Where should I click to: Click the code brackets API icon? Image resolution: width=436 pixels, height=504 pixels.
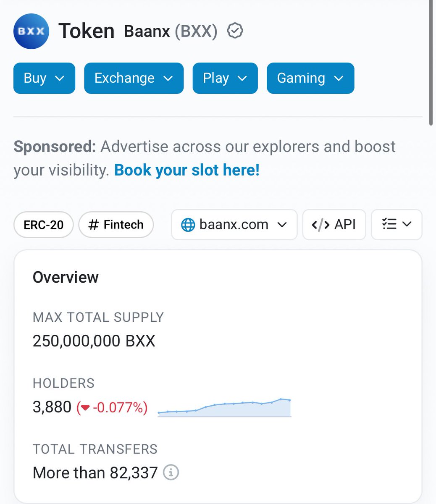(x=320, y=225)
